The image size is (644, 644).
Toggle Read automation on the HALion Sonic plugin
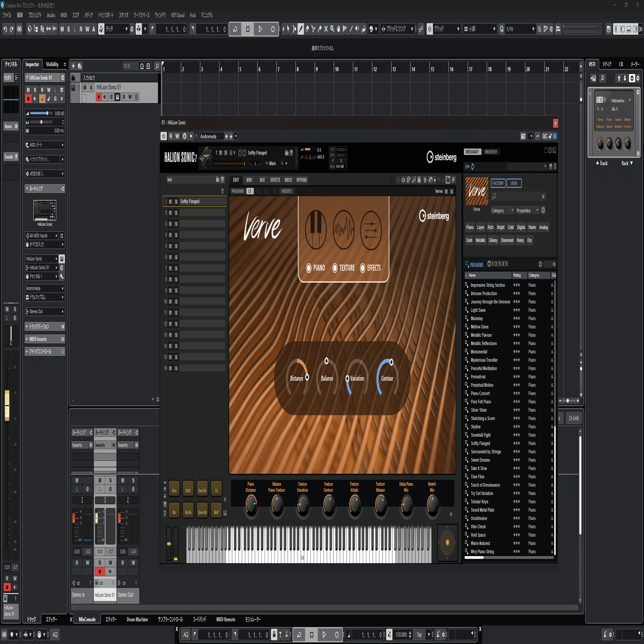[x=170, y=136]
